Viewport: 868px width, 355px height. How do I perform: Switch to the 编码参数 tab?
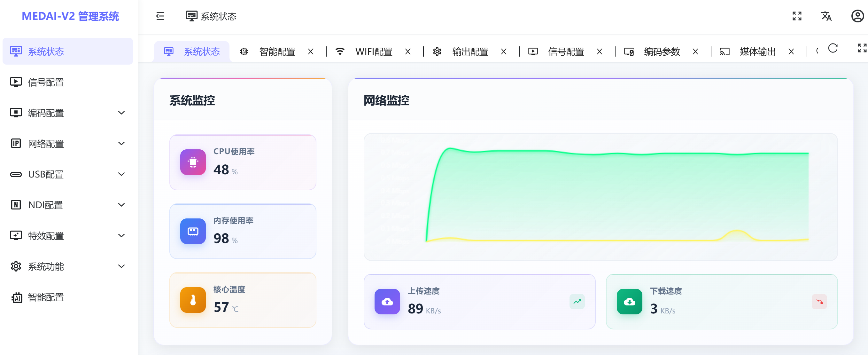pos(662,51)
